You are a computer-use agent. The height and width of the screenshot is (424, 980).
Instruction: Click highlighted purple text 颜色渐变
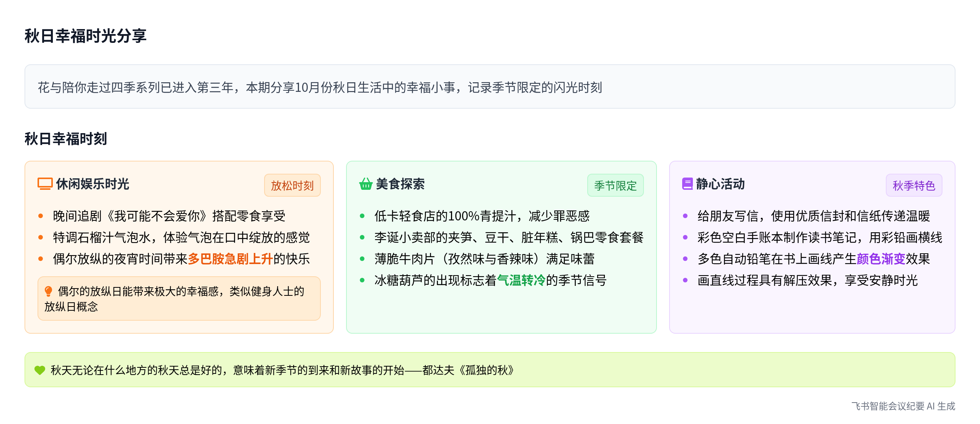(881, 259)
